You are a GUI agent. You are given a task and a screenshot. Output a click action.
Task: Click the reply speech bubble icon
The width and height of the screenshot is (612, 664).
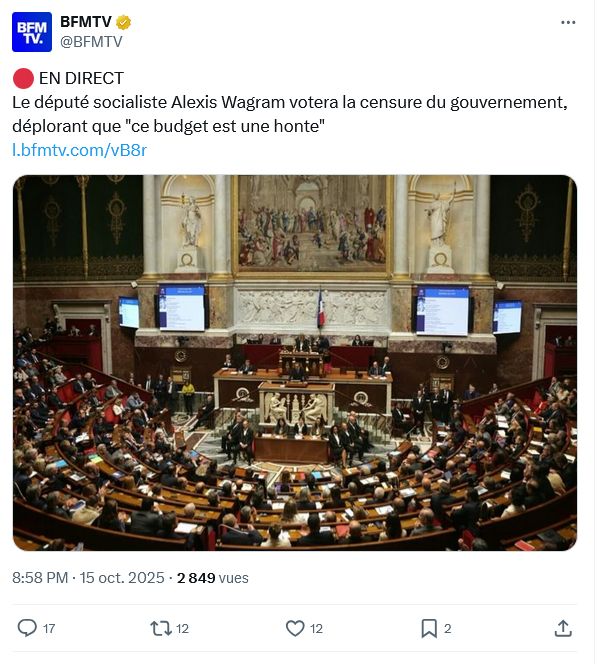[27, 628]
